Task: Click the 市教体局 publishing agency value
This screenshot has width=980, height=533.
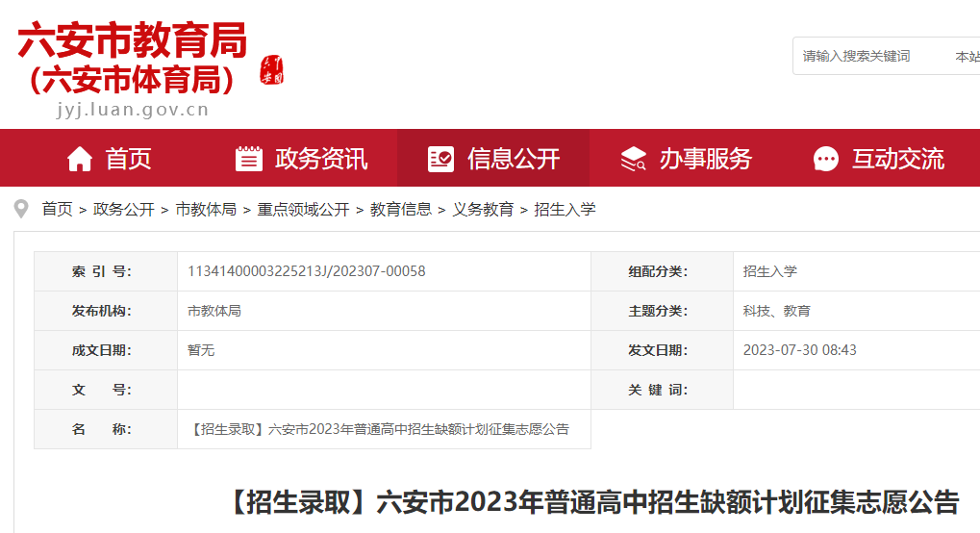Action: (x=214, y=311)
